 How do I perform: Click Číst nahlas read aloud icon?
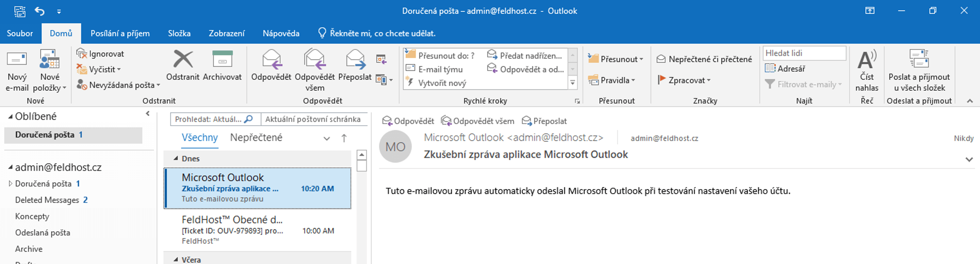(x=867, y=71)
